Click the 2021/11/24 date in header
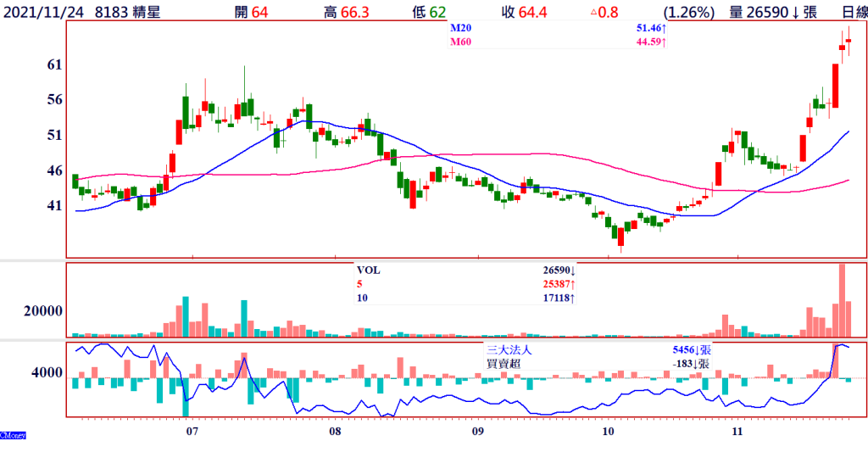Screen dimensions: 868x452 coord(42,12)
